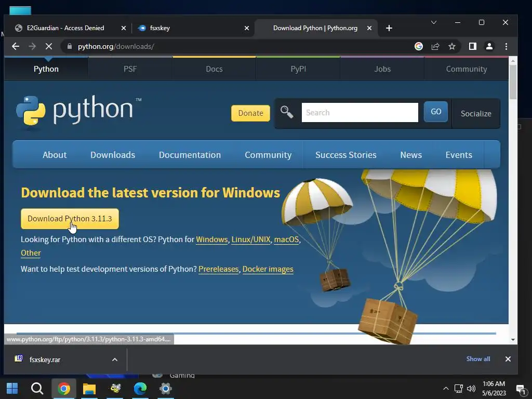The height and width of the screenshot is (399, 532).
Task: Click the python logo
Action: click(78, 110)
